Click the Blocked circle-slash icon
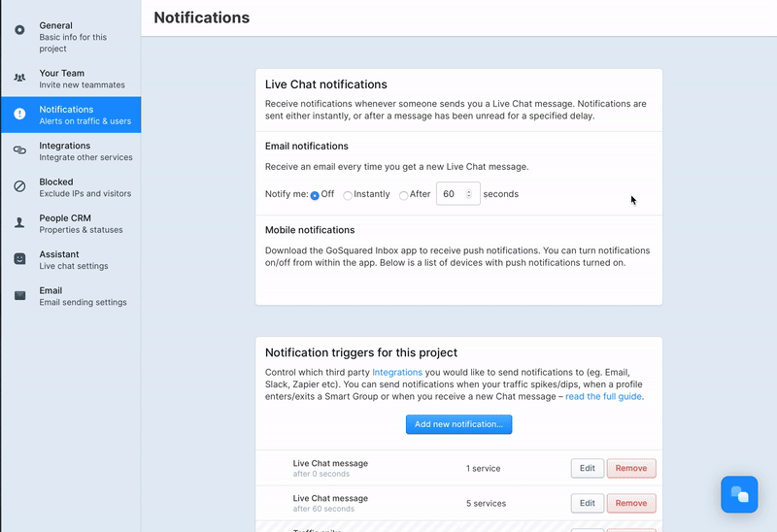This screenshot has width=777, height=532. [19, 186]
